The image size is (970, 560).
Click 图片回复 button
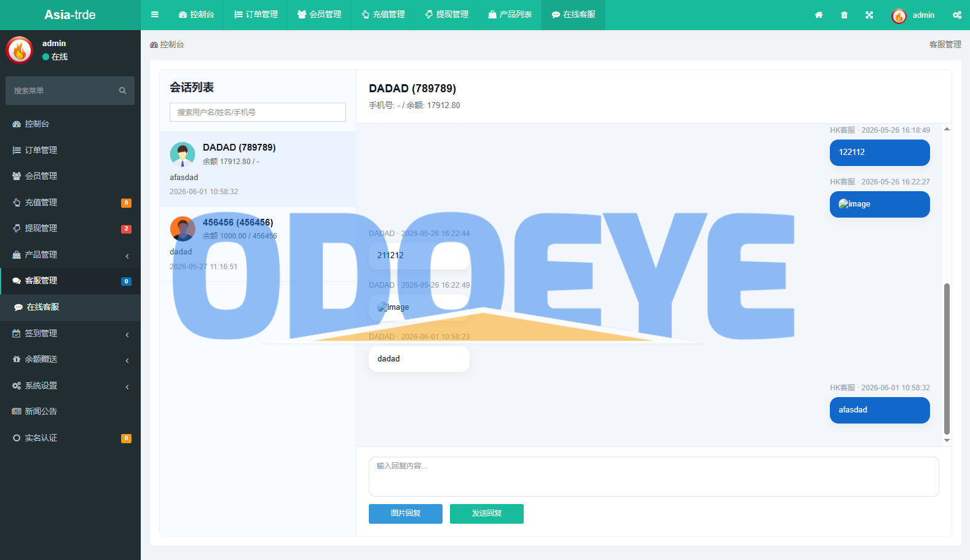pyautogui.click(x=406, y=514)
